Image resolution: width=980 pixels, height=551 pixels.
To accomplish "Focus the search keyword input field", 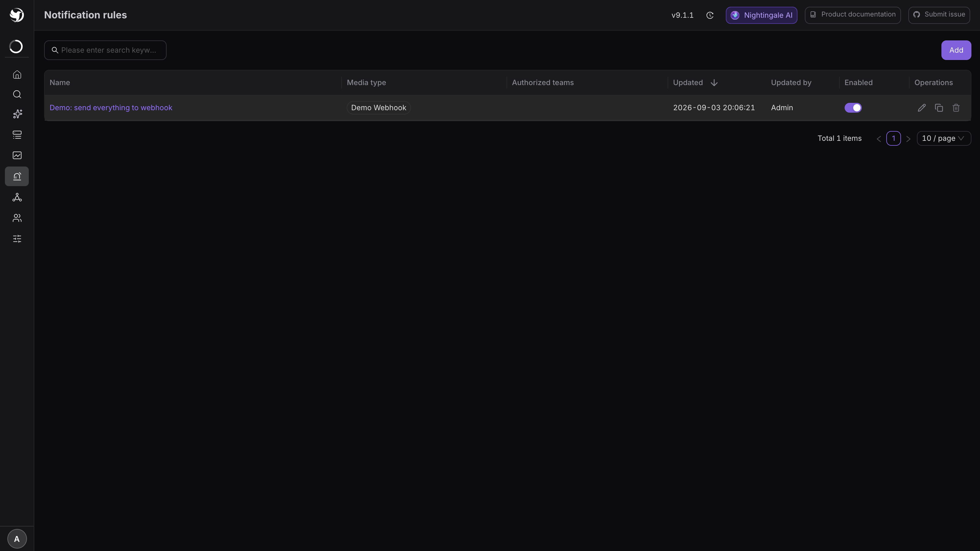I will click(x=105, y=50).
